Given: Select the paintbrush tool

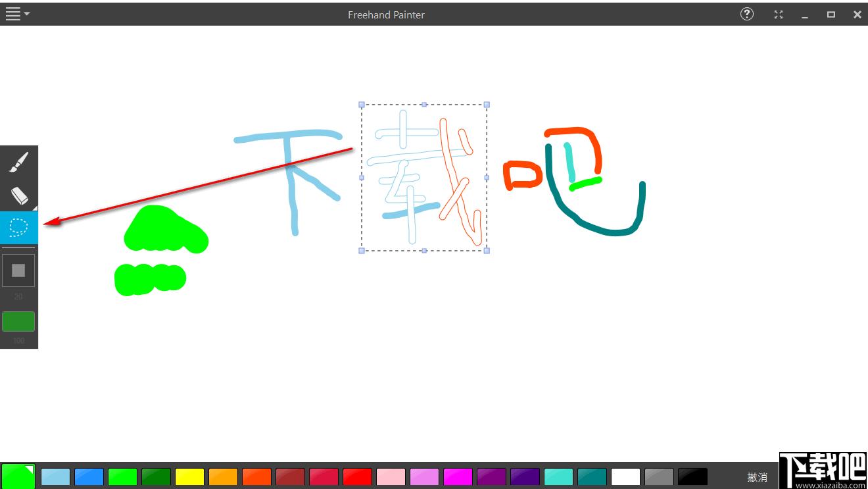Looking at the screenshot, I should (x=19, y=162).
